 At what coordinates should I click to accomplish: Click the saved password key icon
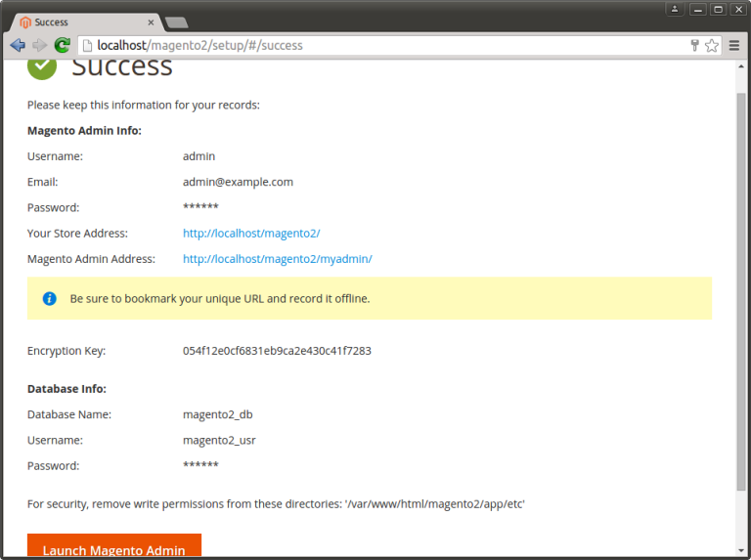pos(695,45)
